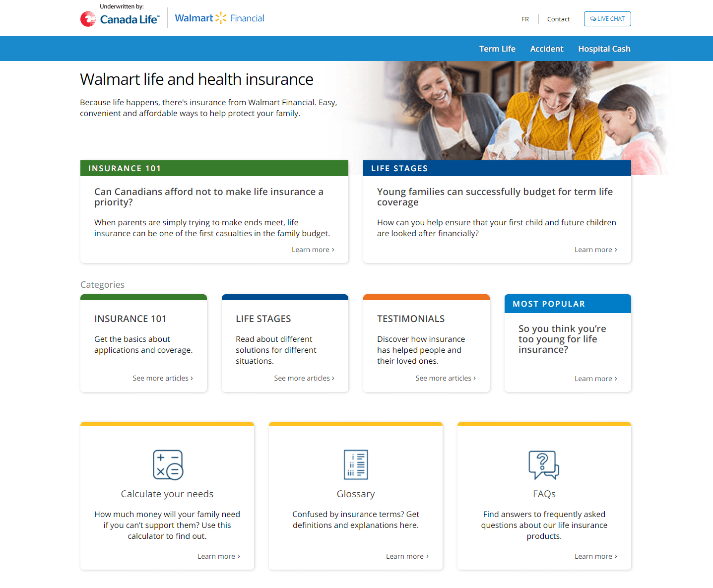Open article 'Young families can successfully budget'

pos(495,197)
